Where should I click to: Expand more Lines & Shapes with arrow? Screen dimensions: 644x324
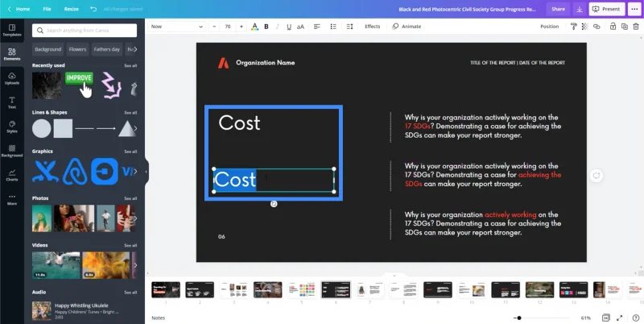coord(135,129)
